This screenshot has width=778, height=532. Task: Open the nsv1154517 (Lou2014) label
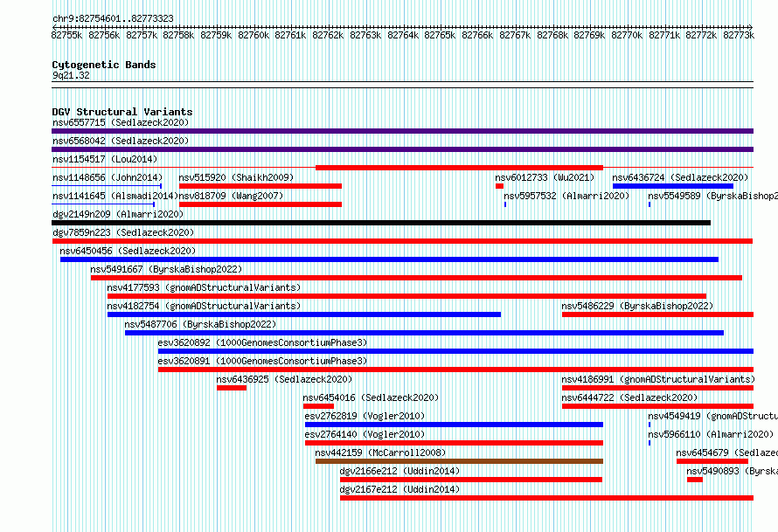[105, 159]
